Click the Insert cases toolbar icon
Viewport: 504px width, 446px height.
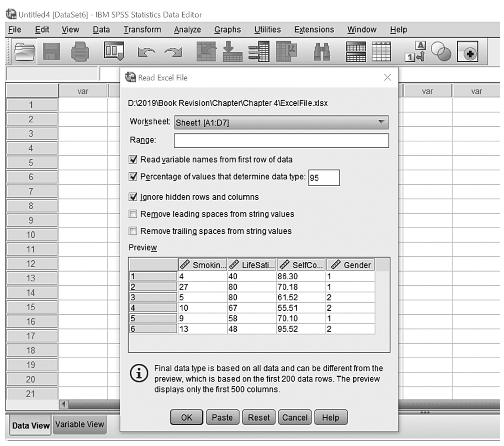click(356, 51)
